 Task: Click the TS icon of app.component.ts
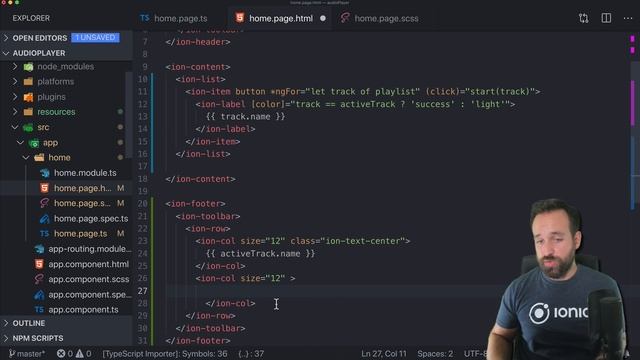[39, 309]
